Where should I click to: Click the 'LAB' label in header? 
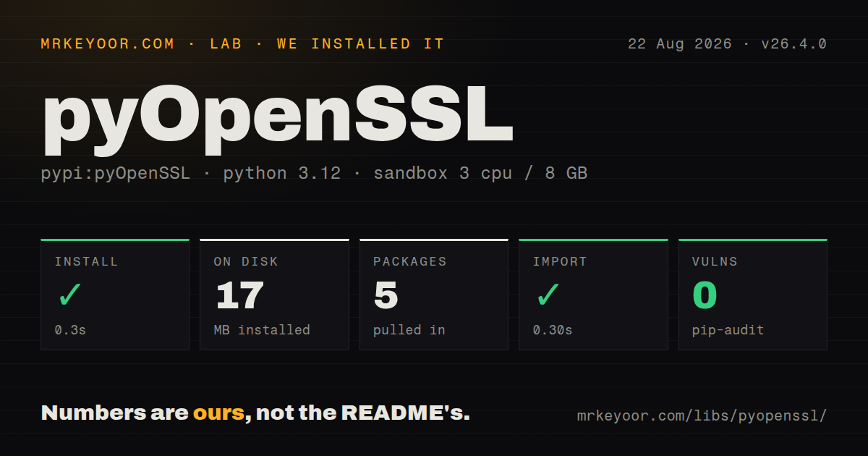tap(226, 44)
